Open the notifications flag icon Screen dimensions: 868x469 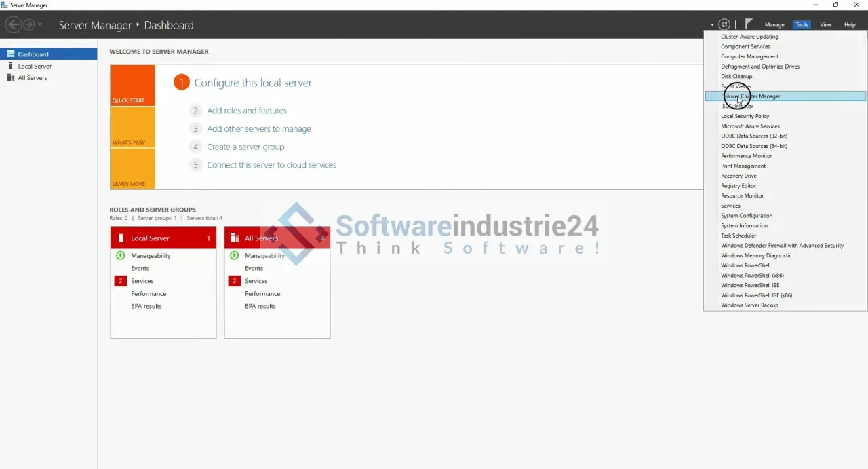749,24
